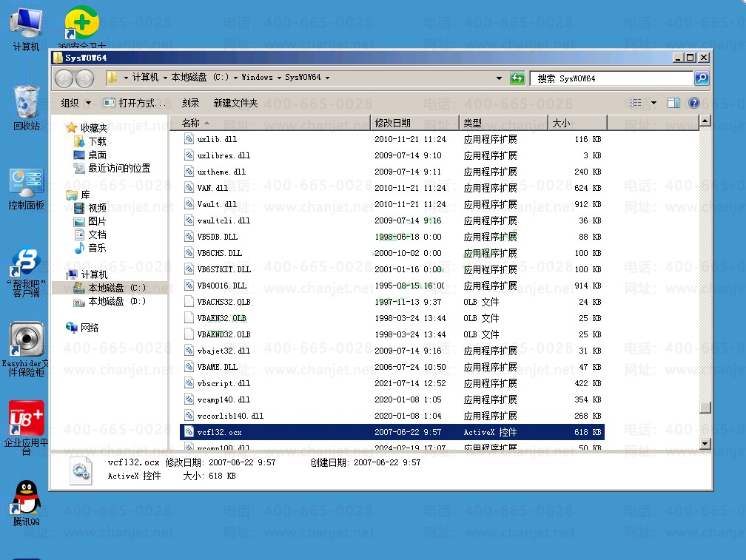This screenshot has height=560, width=746.
Task: Select the file uxlib.dll
Action: point(392,139)
